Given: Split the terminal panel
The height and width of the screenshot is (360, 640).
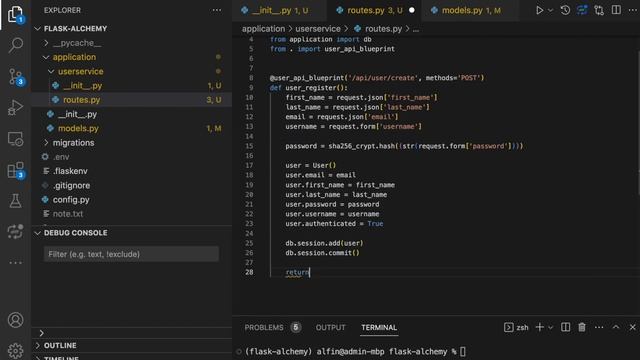Looking at the screenshot, I should pos(565,327).
